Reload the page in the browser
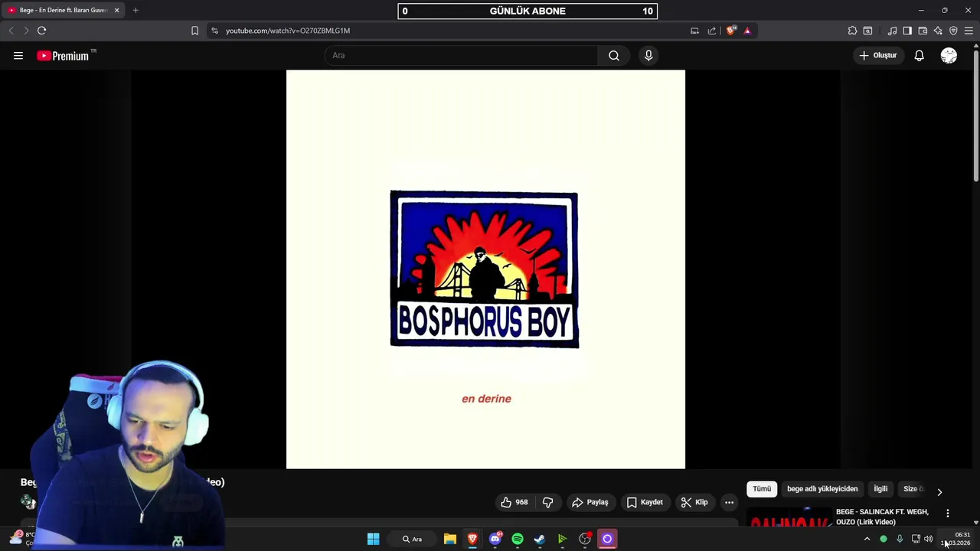The width and height of the screenshot is (980, 551). click(x=41, y=31)
